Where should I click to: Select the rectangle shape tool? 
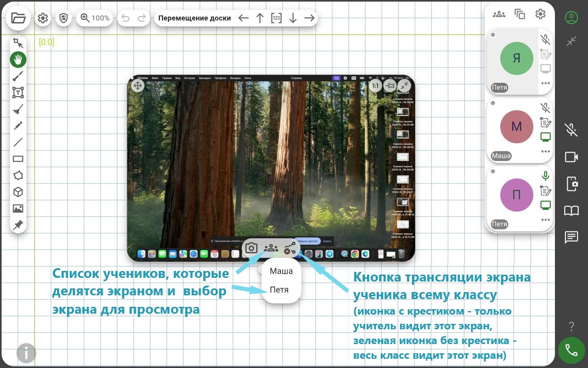(18, 159)
